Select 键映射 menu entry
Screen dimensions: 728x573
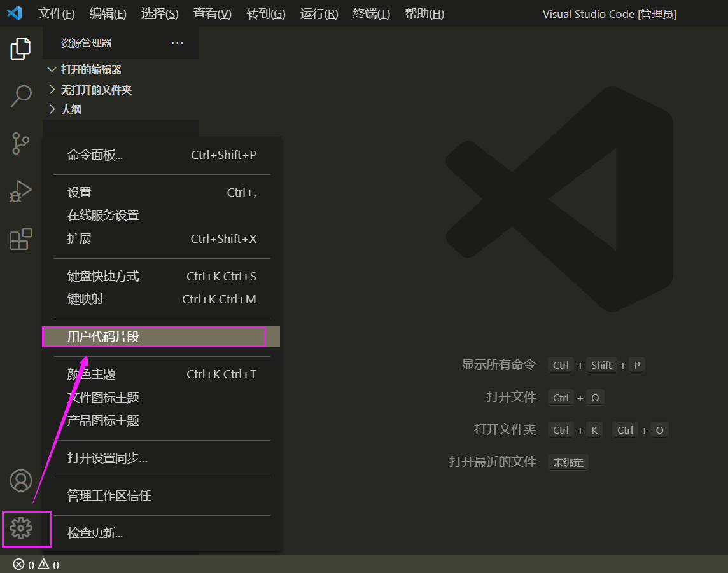[x=162, y=300]
